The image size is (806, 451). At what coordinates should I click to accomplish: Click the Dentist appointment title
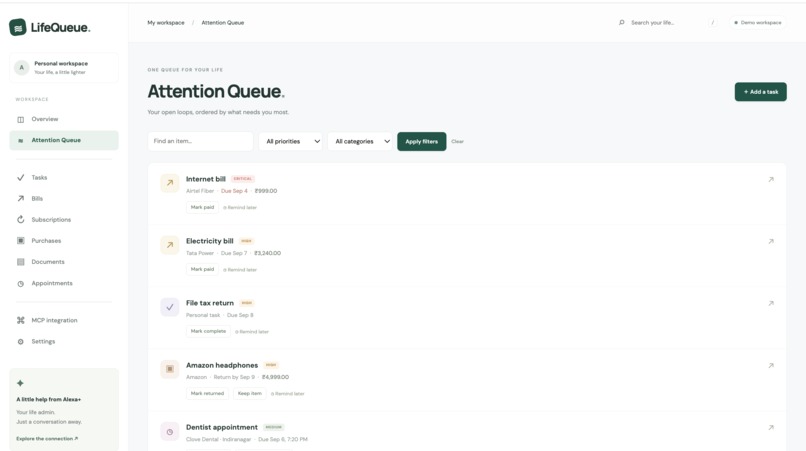click(222, 427)
